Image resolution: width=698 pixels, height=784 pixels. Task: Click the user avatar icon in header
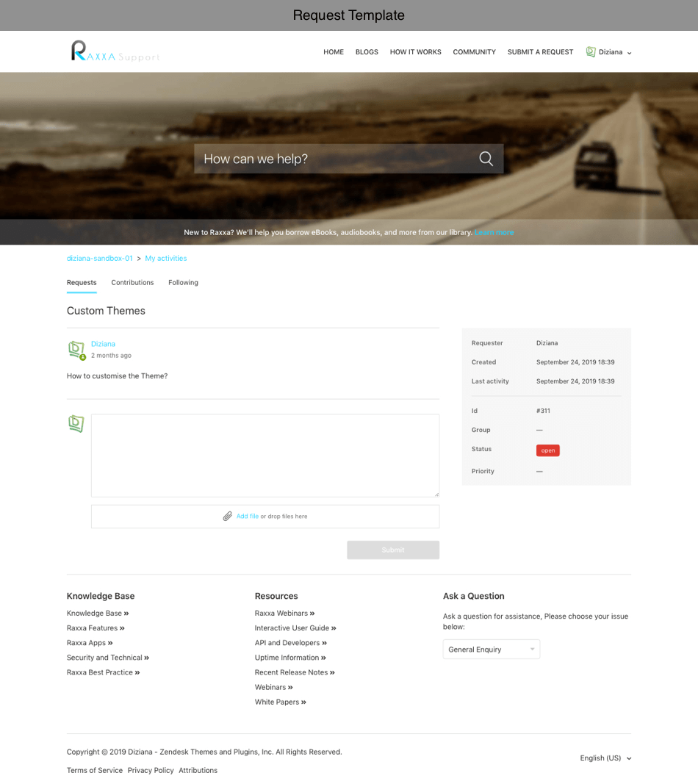591,52
